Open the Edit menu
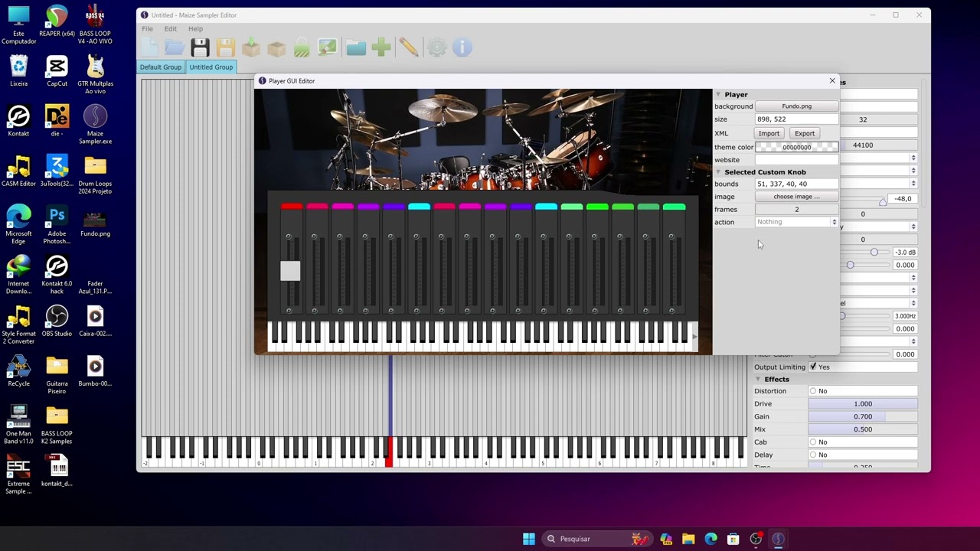Viewport: 980px width, 551px height. pyautogui.click(x=170, y=29)
